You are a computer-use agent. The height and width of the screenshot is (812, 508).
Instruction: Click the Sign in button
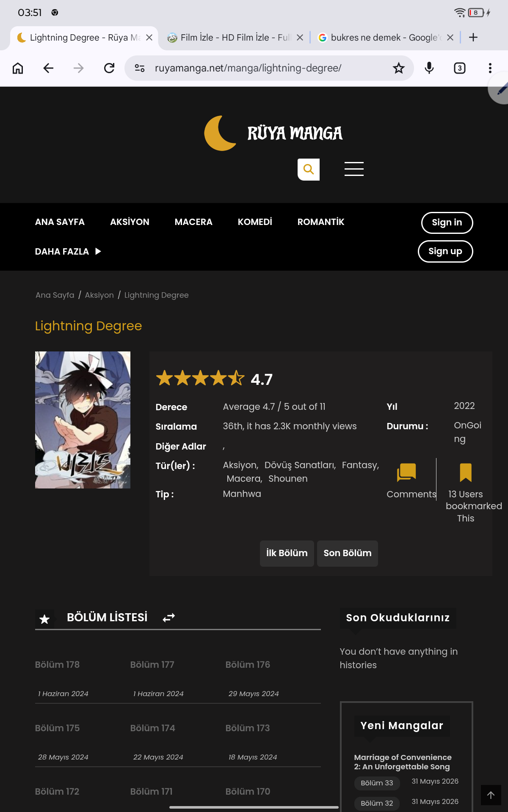[x=447, y=222]
